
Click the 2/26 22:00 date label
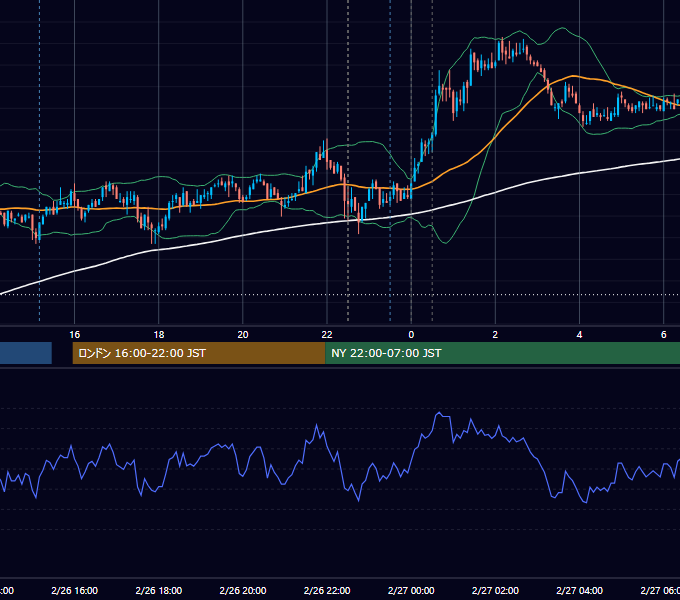pyautogui.click(x=327, y=590)
